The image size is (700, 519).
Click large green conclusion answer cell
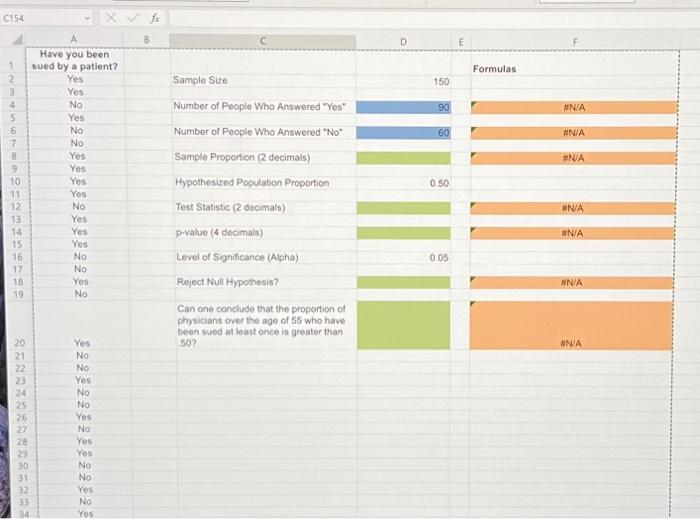(x=404, y=325)
